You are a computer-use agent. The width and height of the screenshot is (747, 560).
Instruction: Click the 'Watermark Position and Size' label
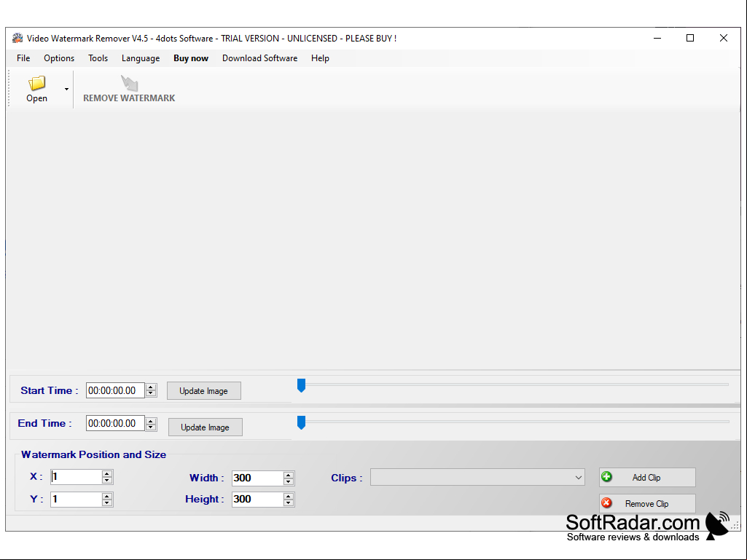(x=93, y=454)
